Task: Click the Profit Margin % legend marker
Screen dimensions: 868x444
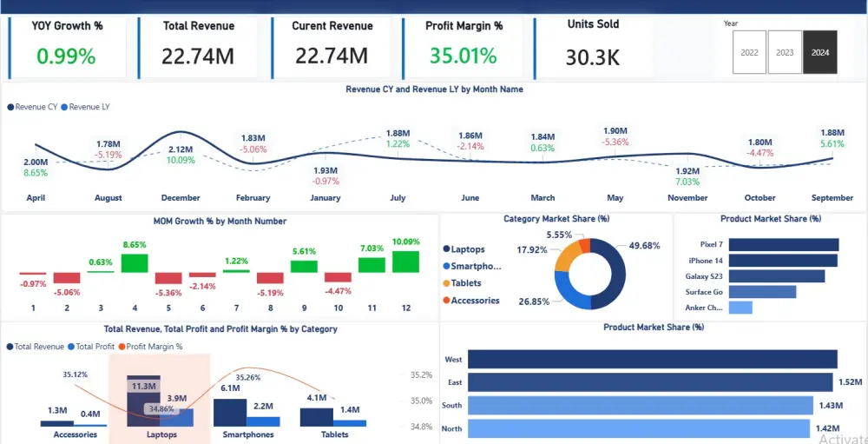Action: coord(122,347)
